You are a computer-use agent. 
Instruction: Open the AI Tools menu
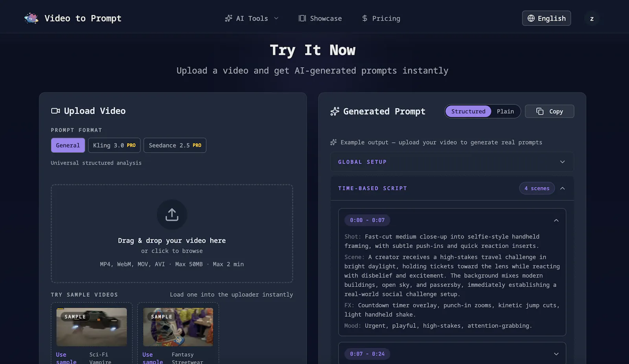coord(252,18)
